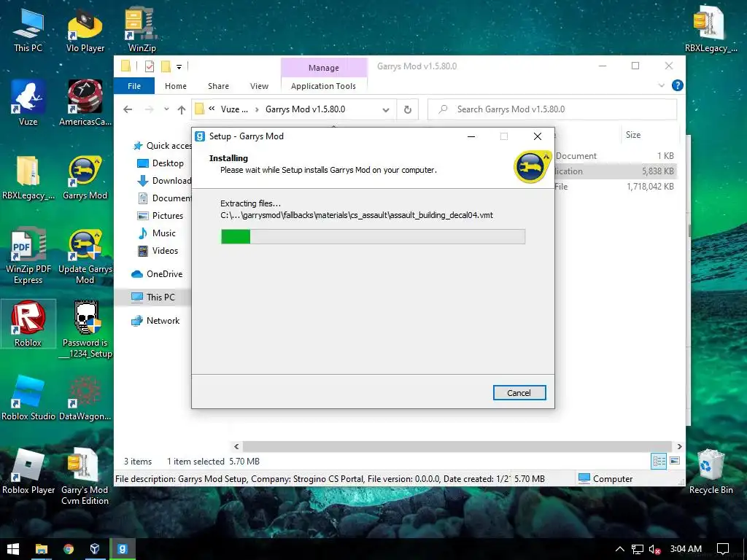Sort by Size column header
Viewport: 747px width, 560px height.
click(633, 135)
